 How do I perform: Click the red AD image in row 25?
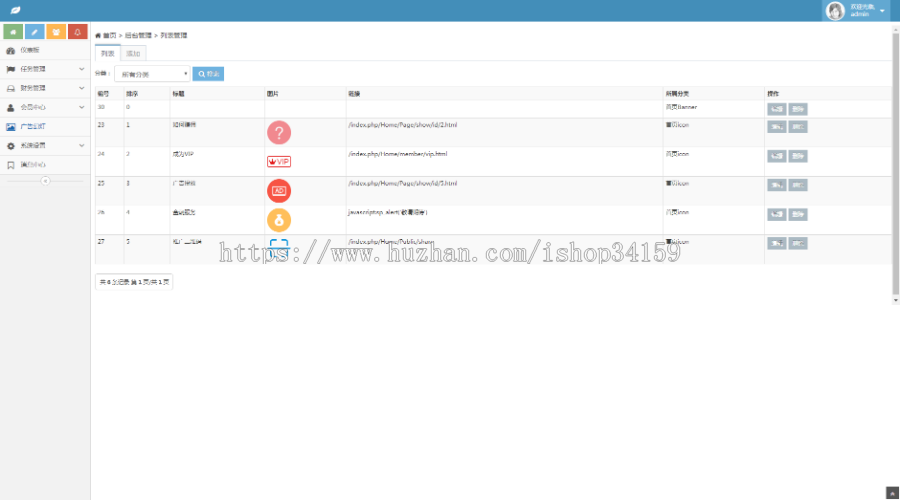279,191
